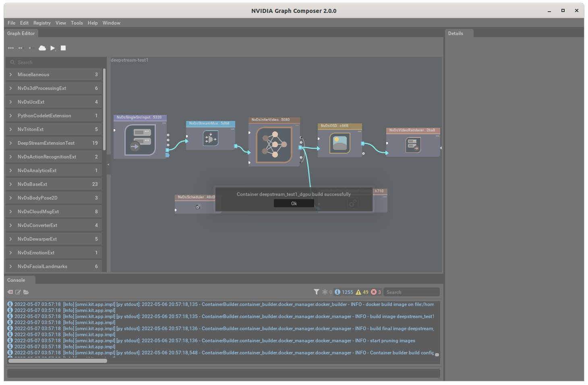The height and width of the screenshot is (385, 588).
Task: Open the cloud registry sync icon
Action: click(x=42, y=48)
